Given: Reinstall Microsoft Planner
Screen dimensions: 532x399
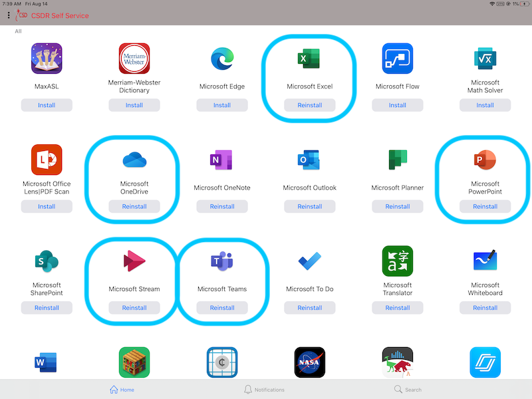Looking at the screenshot, I should coord(397,206).
